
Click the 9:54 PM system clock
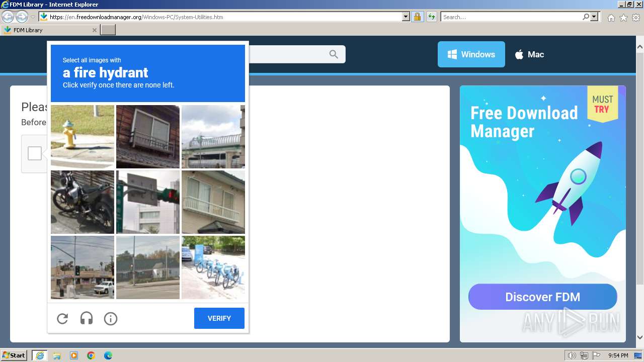(x=618, y=355)
